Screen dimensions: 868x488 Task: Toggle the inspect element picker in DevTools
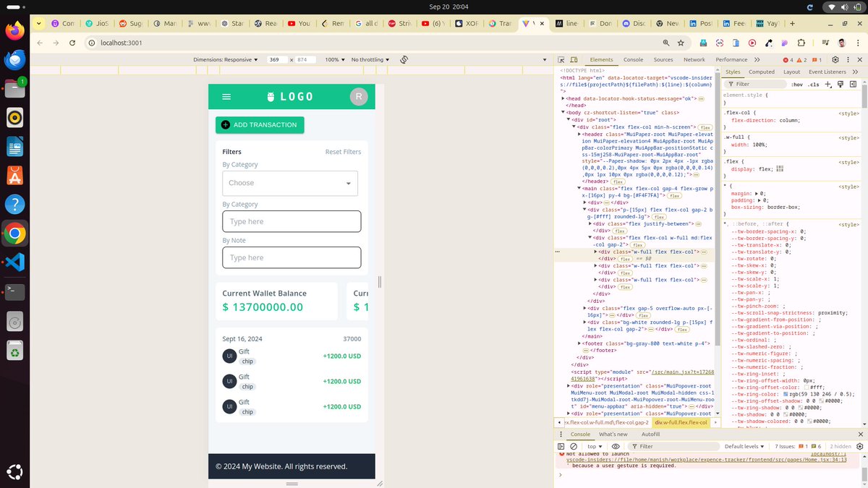[x=562, y=60]
